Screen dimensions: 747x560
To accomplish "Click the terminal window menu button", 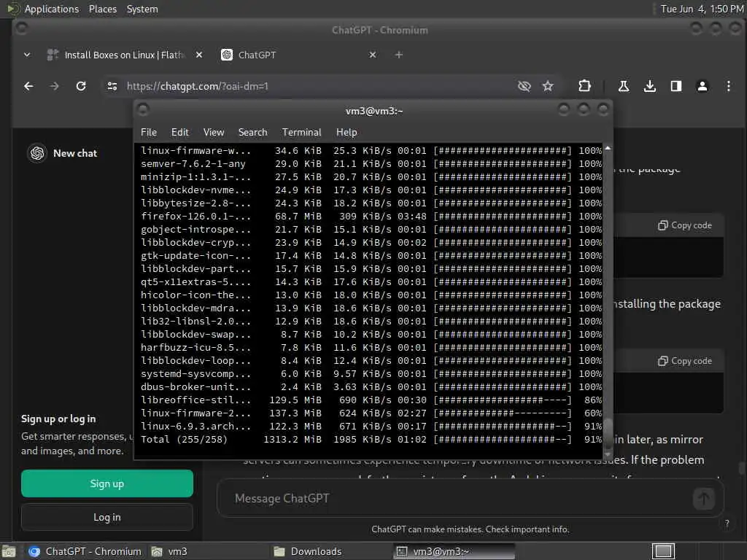I will 143,110.
